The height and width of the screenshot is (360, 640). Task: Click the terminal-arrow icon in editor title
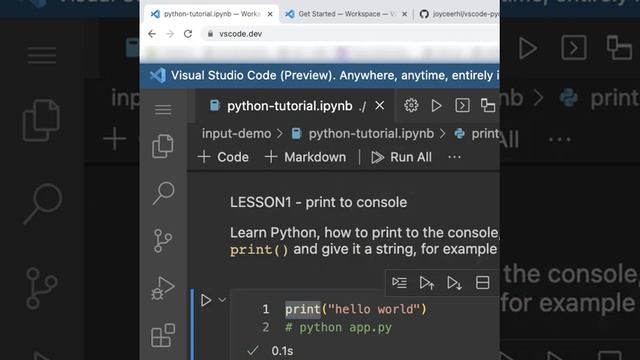pos(462,105)
